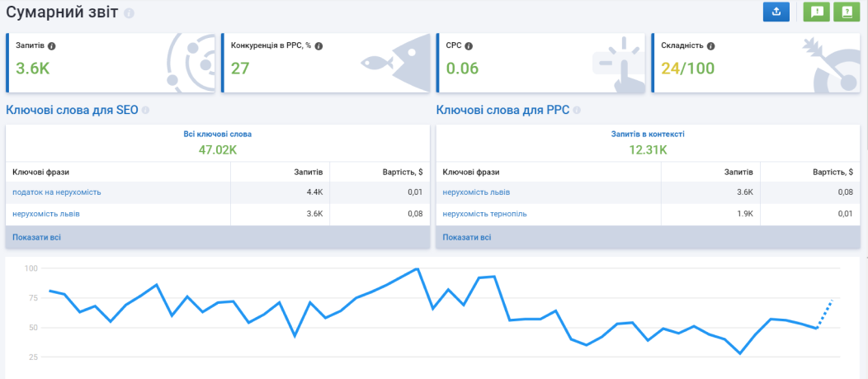Click Показати всі under SEO keywords table

pos(36,237)
